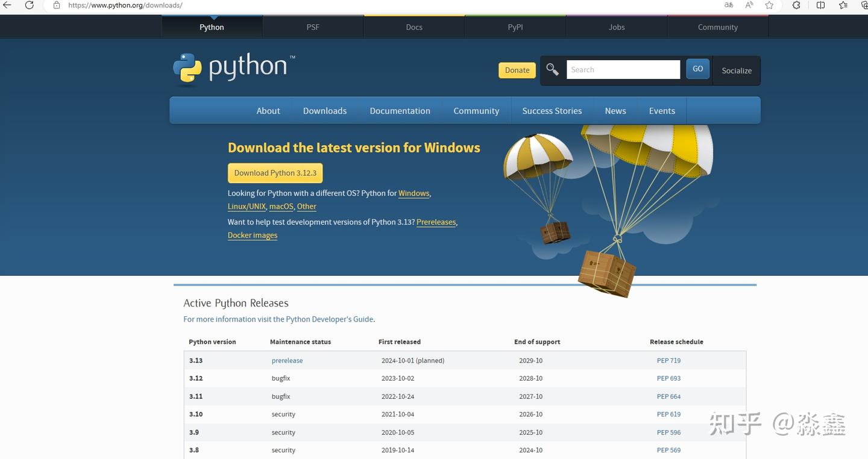Screen dimensions: 868x459
Task: Open the translate icon in the toolbar
Action: (x=728, y=5)
